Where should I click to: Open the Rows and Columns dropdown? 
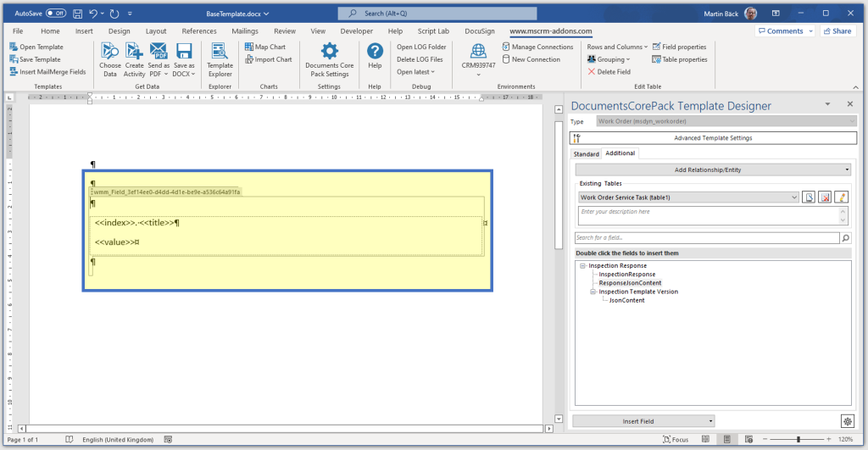coord(617,47)
